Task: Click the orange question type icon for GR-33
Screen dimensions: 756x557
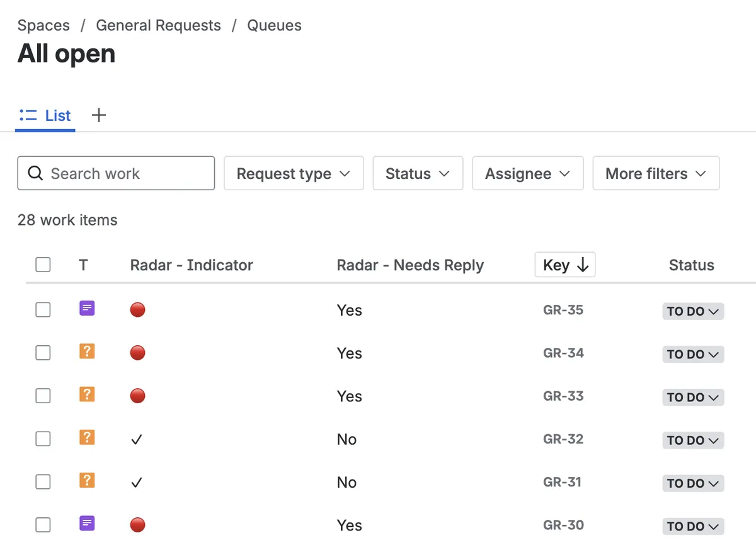Action: [87, 394]
